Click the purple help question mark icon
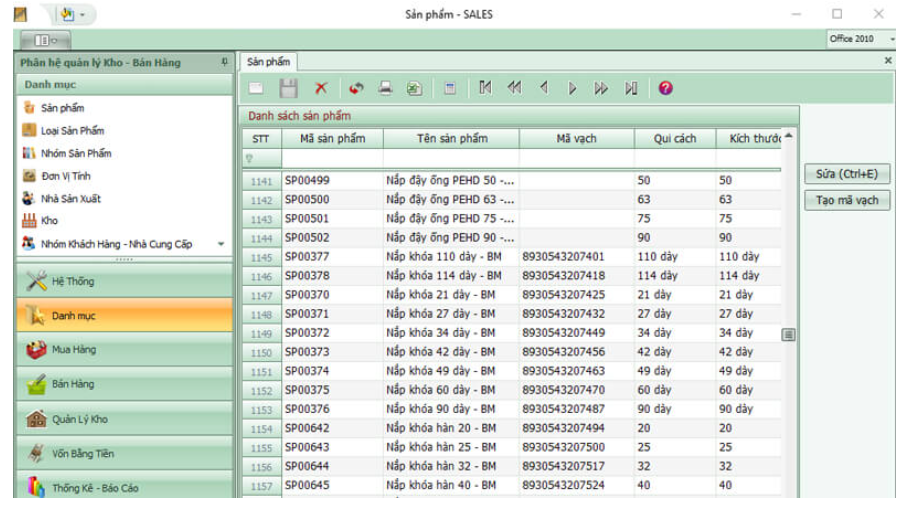 point(665,88)
